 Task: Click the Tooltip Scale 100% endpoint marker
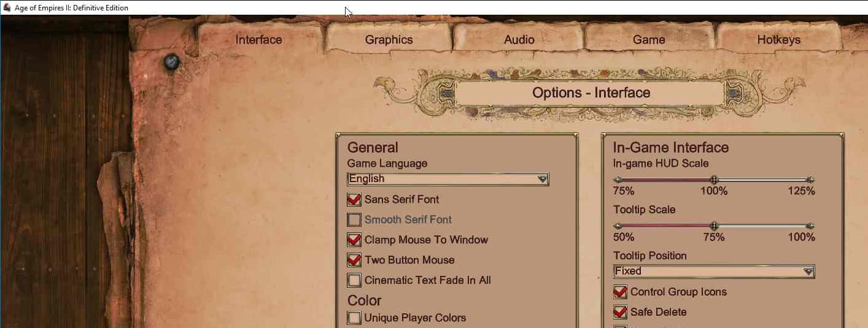pyautogui.click(x=810, y=226)
